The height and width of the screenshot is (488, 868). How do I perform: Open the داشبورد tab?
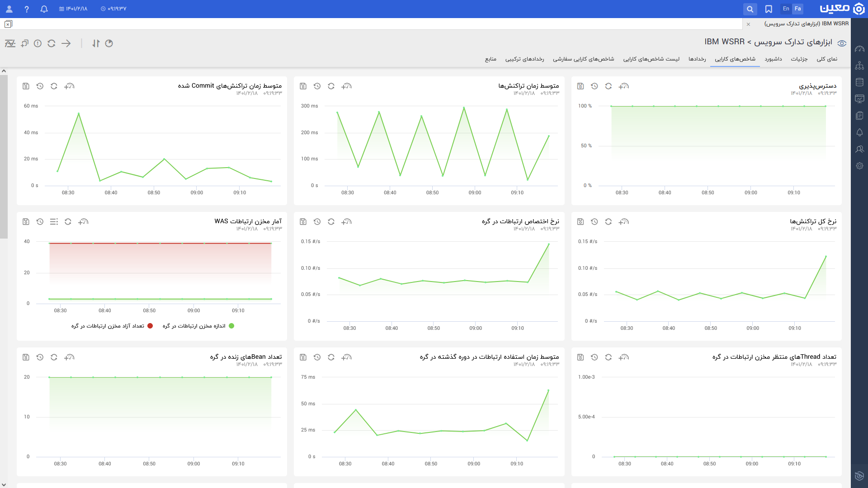pyautogui.click(x=773, y=59)
